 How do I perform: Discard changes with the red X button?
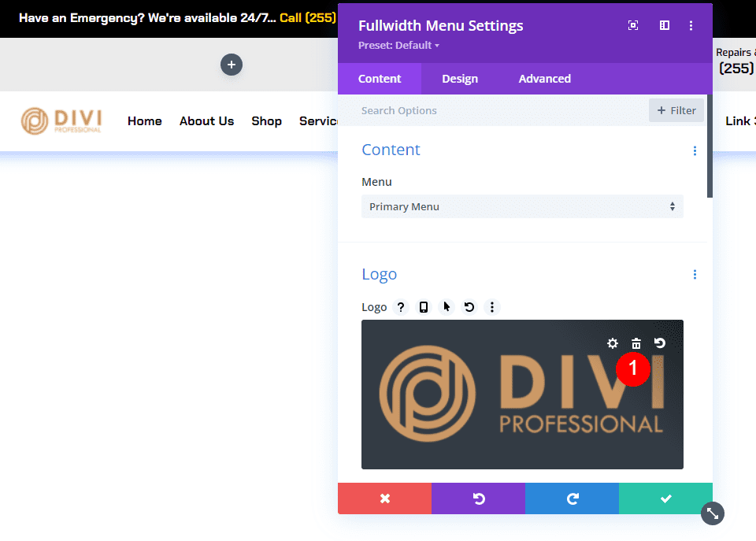[384, 498]
